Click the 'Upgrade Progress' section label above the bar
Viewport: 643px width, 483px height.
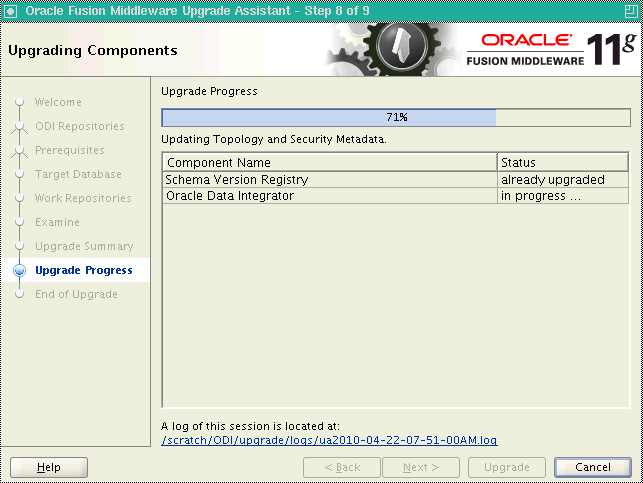(209, 91)
